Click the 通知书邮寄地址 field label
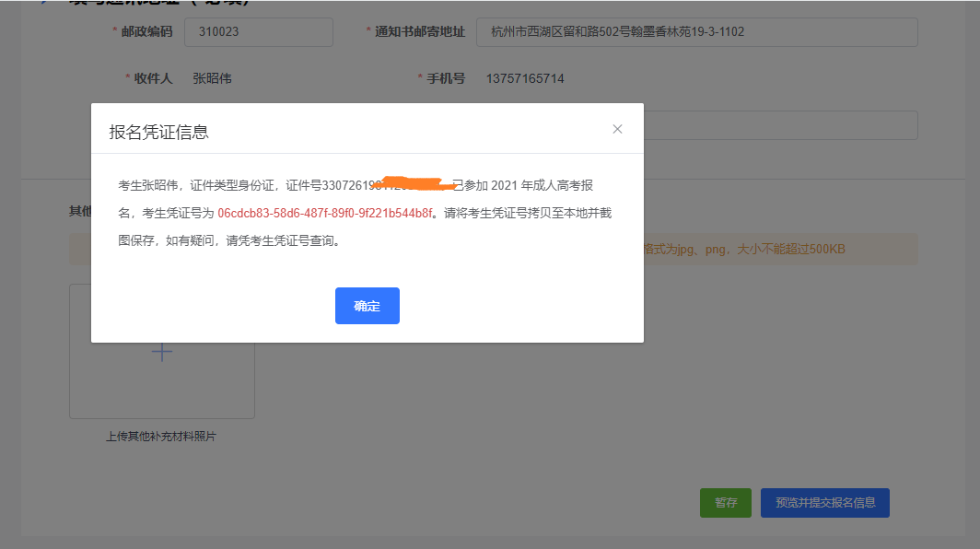This screenshot has width=980, height=549. pyautogui.click(x=419, y=32)
